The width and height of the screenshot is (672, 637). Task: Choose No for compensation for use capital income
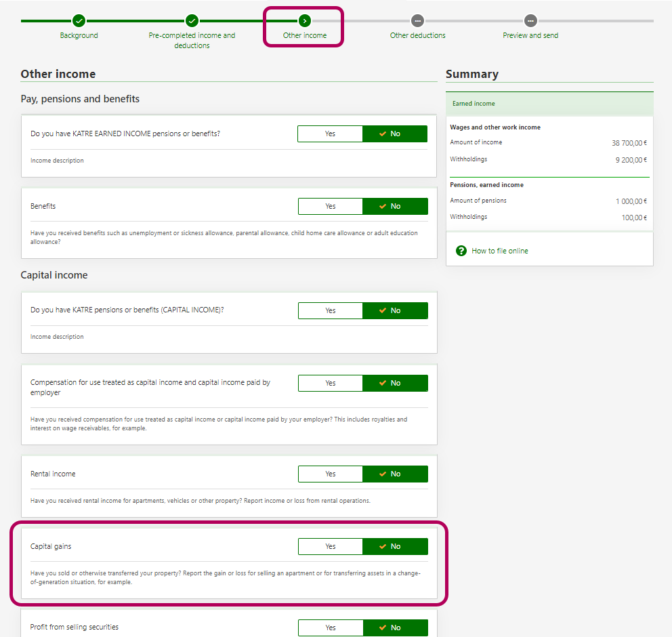(395, 383)
